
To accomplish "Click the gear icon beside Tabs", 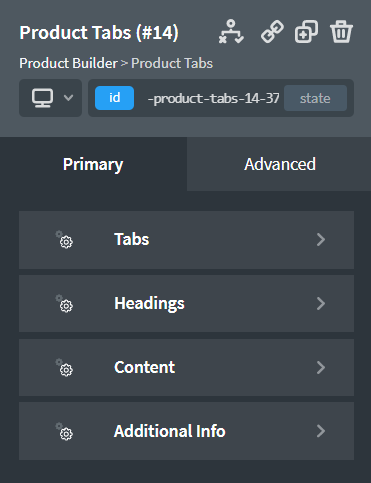I will [x=64, y=239].
